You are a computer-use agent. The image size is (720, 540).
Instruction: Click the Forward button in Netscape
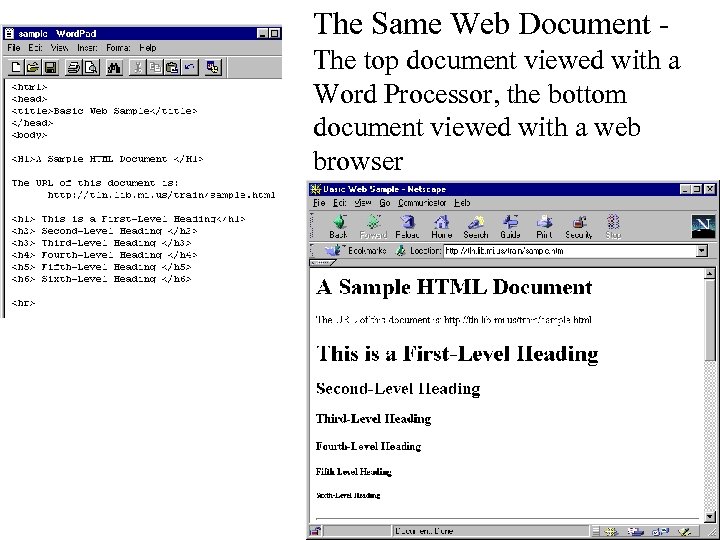(x=373, y=227)
